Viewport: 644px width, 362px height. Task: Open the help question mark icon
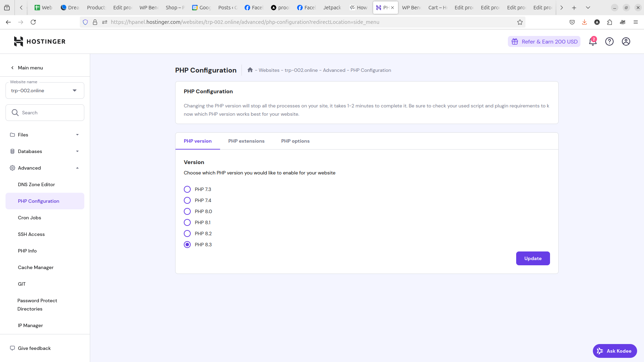click(609, 41)
